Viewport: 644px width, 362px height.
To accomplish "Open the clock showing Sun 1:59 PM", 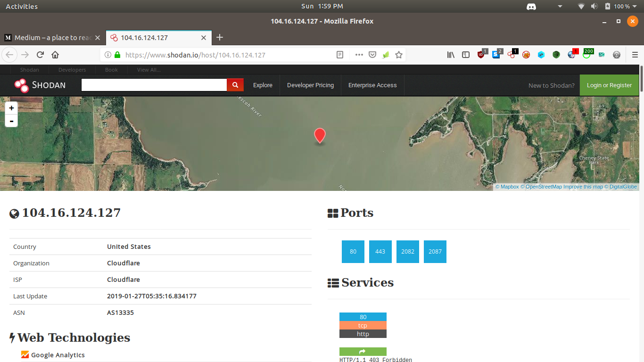I will click(322, 7).
